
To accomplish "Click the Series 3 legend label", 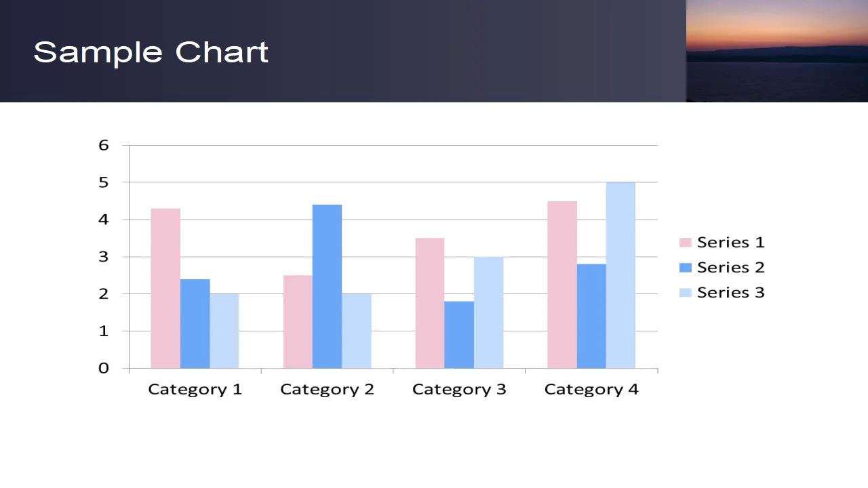I will tap(730, 292).
